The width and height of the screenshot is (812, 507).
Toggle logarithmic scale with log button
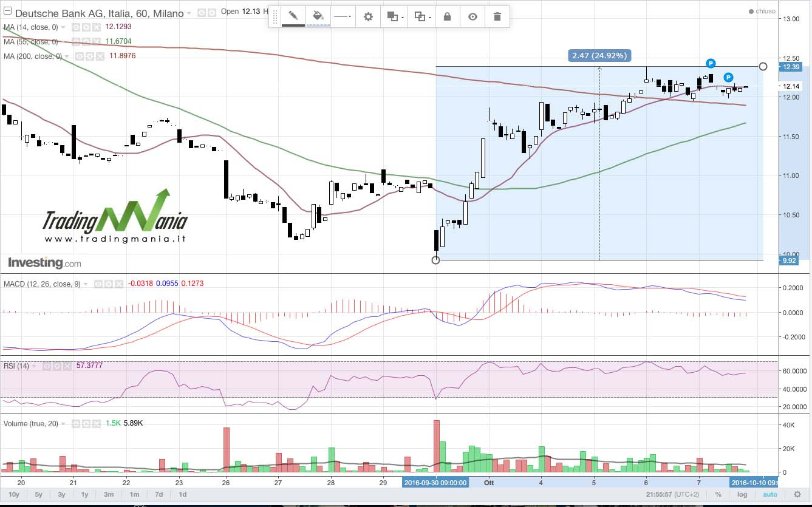click(742, 494)
